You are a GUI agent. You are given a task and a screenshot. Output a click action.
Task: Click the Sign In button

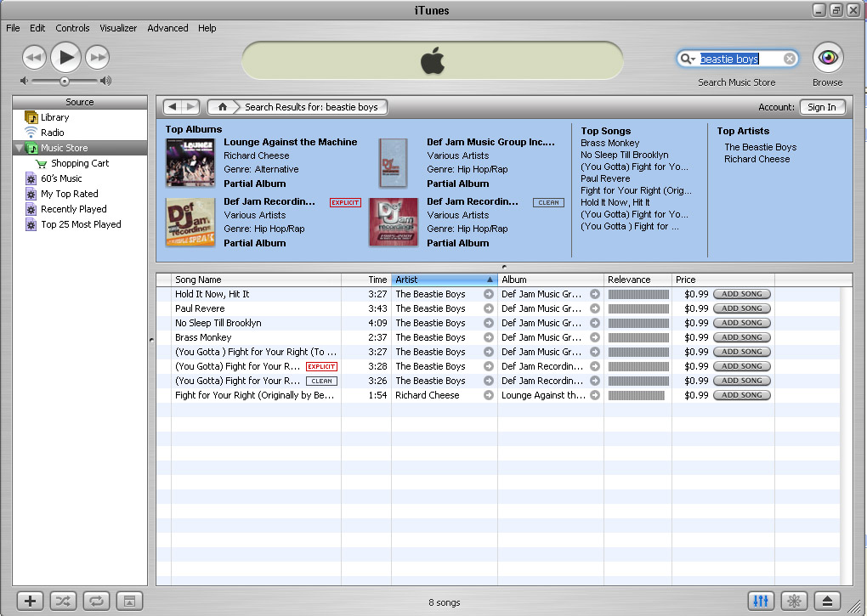(822, 107)
